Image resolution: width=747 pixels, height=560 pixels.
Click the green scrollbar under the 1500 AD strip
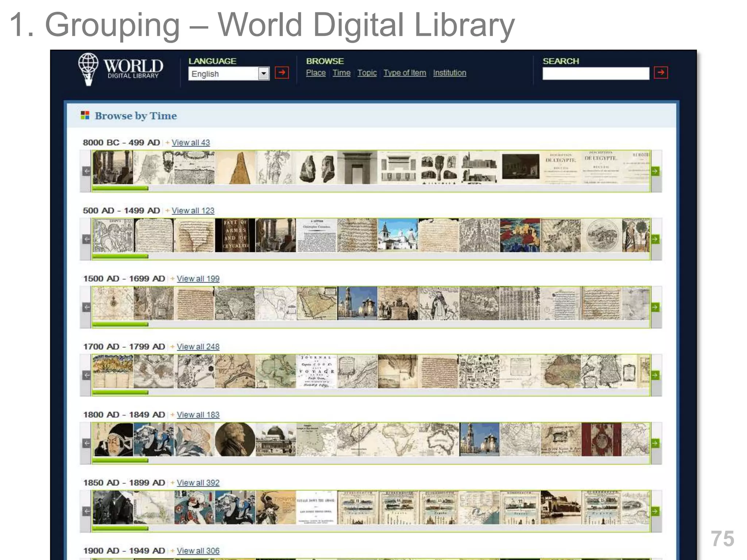120,324
